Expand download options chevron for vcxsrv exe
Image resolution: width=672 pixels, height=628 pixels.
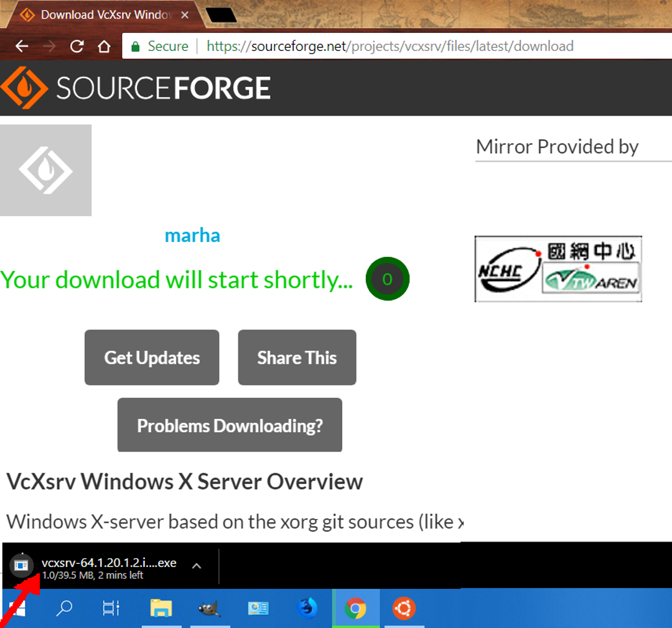coord(197,566)
